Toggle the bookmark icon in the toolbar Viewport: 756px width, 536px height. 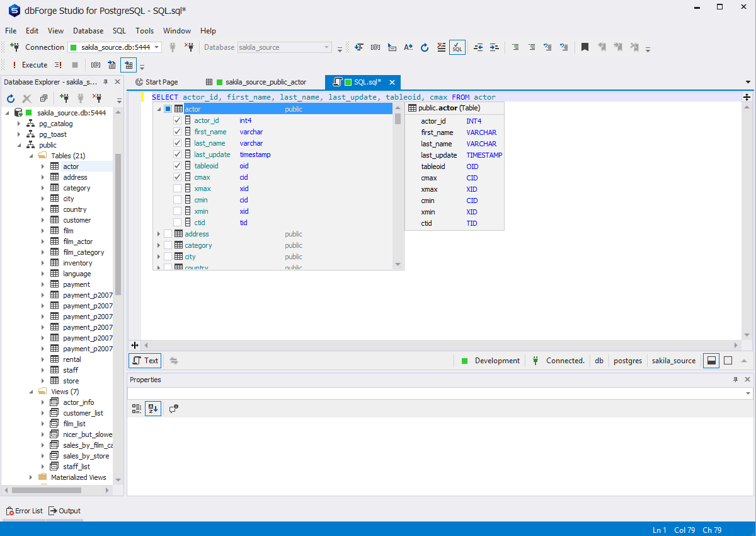585,47
